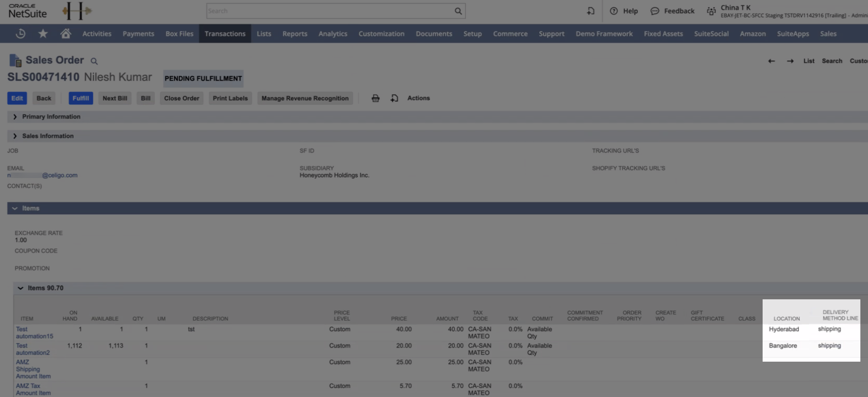
Task: Open the celigo.com email link
Action: tap(42, 175)
